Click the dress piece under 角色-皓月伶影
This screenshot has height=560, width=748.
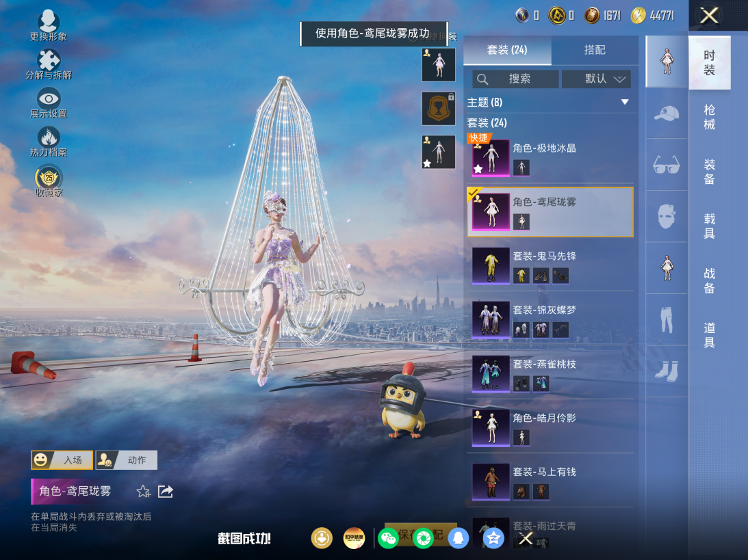521,438
